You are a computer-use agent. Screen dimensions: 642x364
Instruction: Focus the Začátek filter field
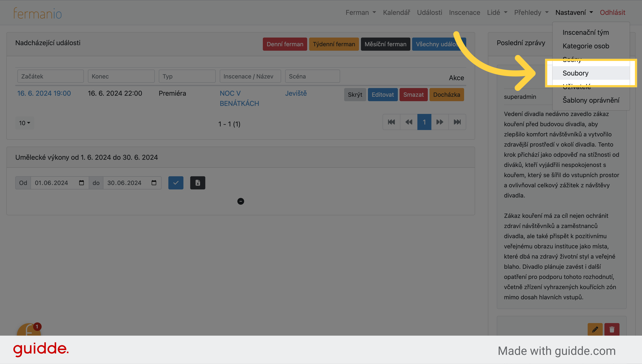click(x=51, y=76)
